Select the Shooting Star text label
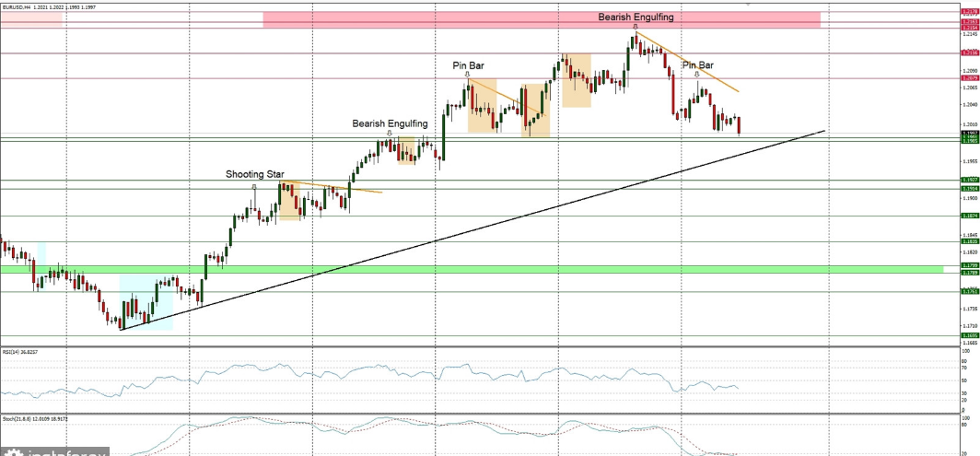Viewport: 980px width, 456px height. tap(255, 173)
